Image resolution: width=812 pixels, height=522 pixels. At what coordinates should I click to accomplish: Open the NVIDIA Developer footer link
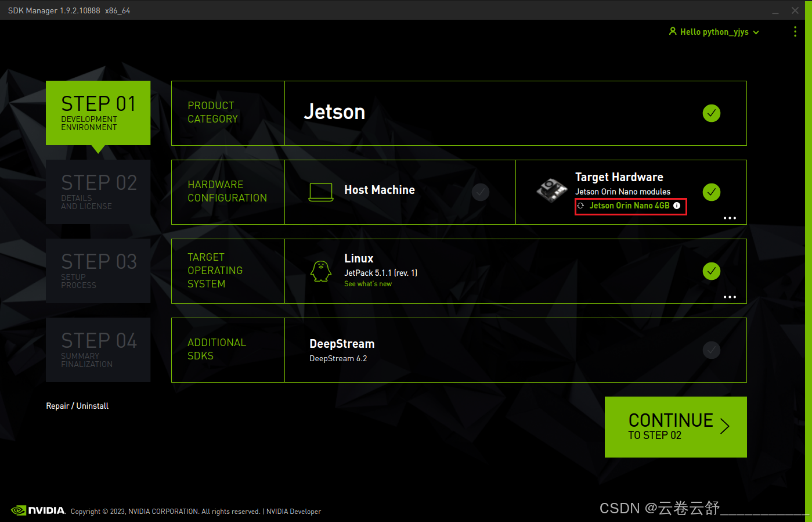tap(294, 512)
